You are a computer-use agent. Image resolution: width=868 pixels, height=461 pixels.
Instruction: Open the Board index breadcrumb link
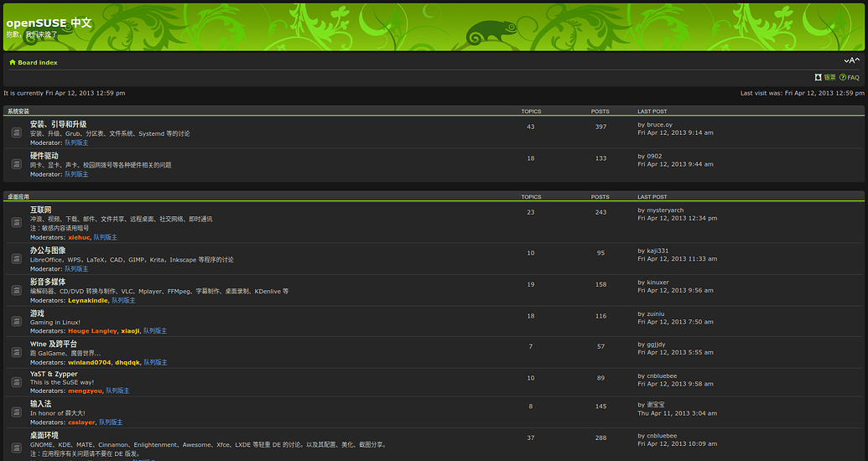38,63
